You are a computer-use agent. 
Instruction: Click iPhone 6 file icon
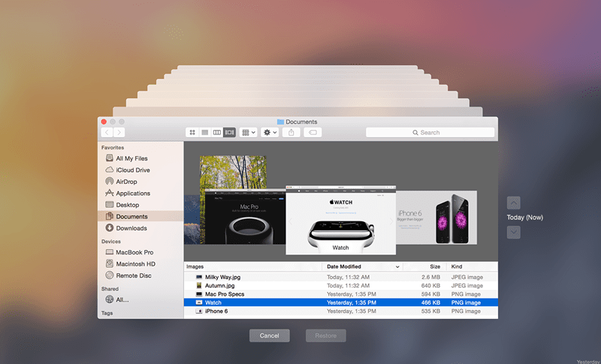point(199,311)
